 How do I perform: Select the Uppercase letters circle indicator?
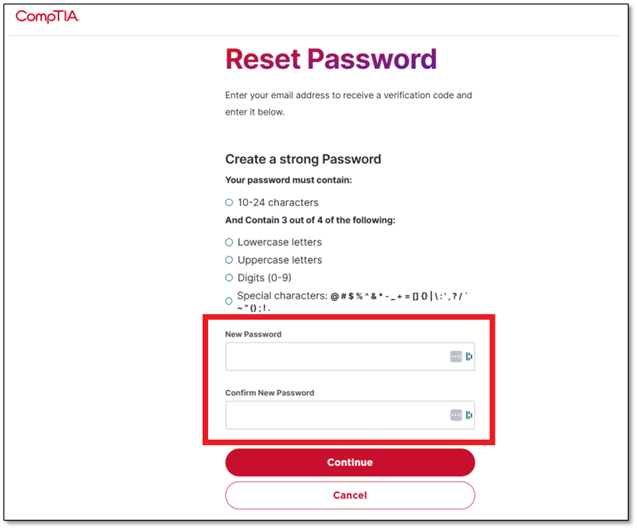pyautogui.click(x=229, y=260)
